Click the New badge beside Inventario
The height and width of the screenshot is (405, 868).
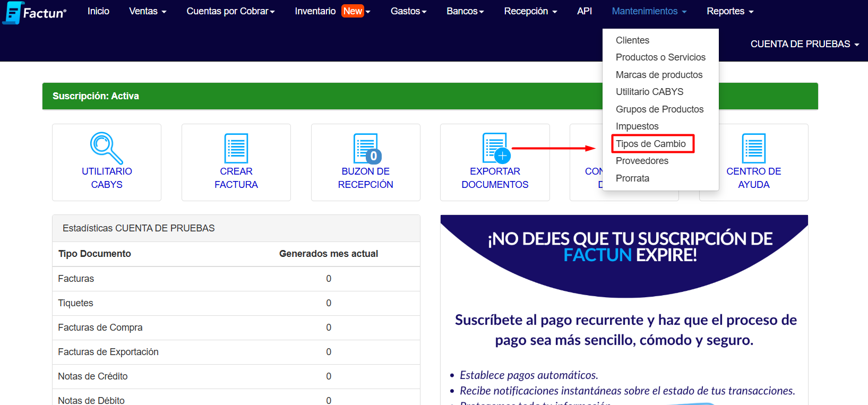pos(353,11)
